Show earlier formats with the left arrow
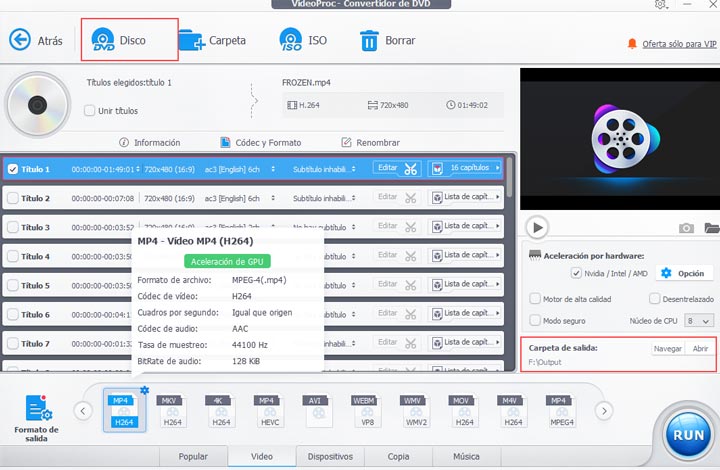 [83, 411]
